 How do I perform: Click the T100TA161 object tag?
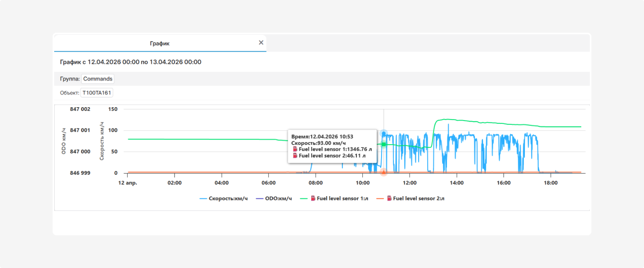[97, 93]
